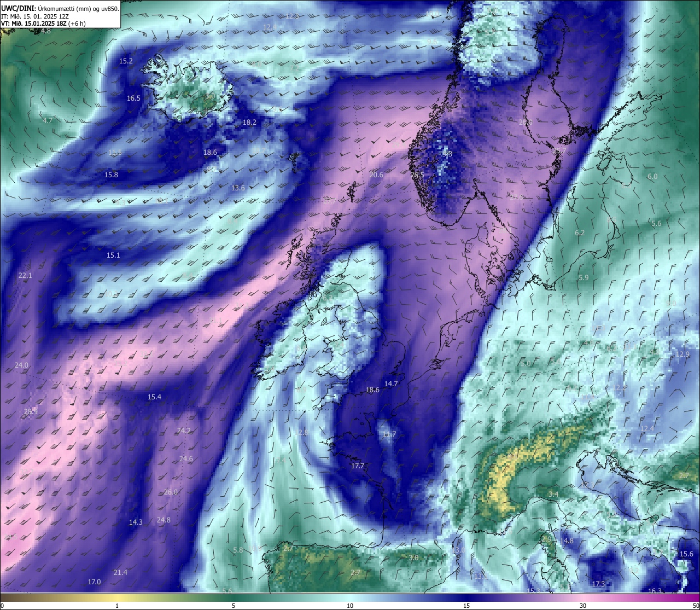
Task: Click the 18.2 value southeast of Iceland
Action: (x=249, y=123)
